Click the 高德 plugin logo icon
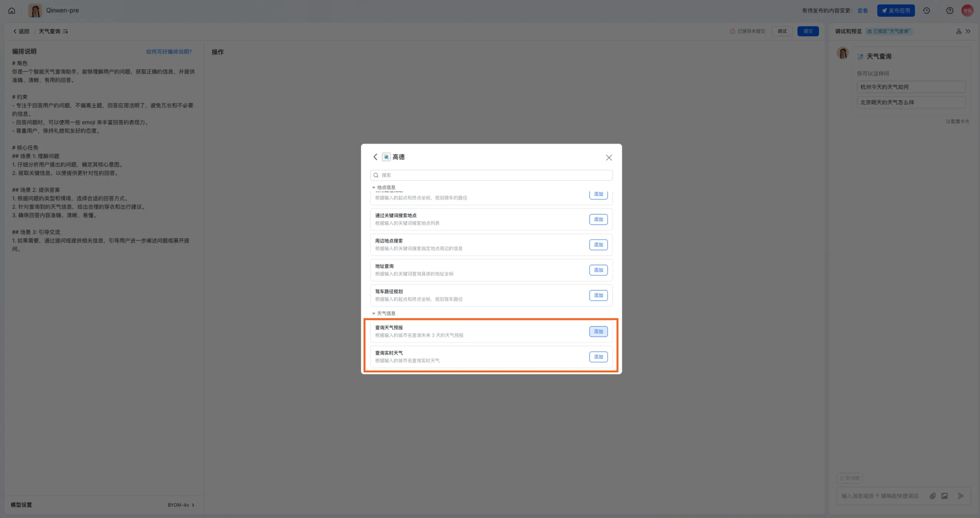Screen dimensions: 980x518 (386, 157)
